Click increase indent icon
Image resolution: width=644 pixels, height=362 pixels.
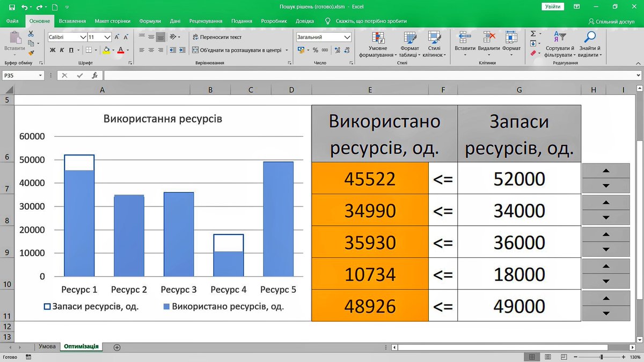(182, 50)
